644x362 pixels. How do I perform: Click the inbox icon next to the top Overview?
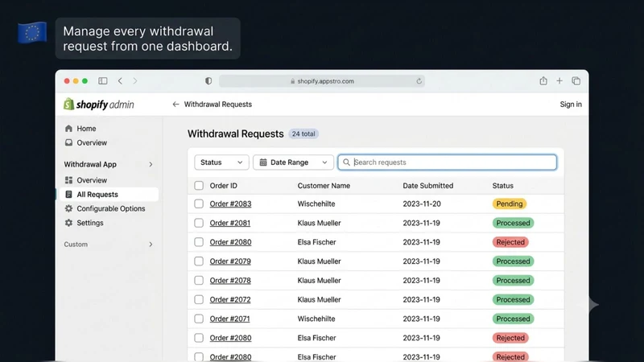tap(68, 142)
